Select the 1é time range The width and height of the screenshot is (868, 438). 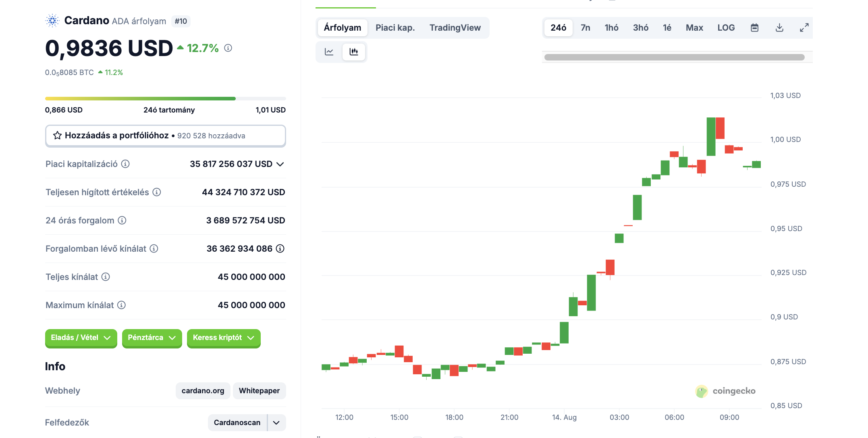pyautogui.click(x=667, y=28)
